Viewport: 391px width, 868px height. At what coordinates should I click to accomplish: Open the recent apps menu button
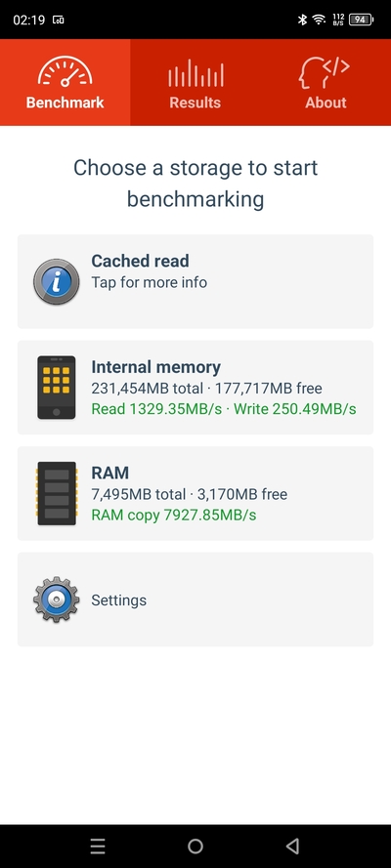[x=98, y=846]
